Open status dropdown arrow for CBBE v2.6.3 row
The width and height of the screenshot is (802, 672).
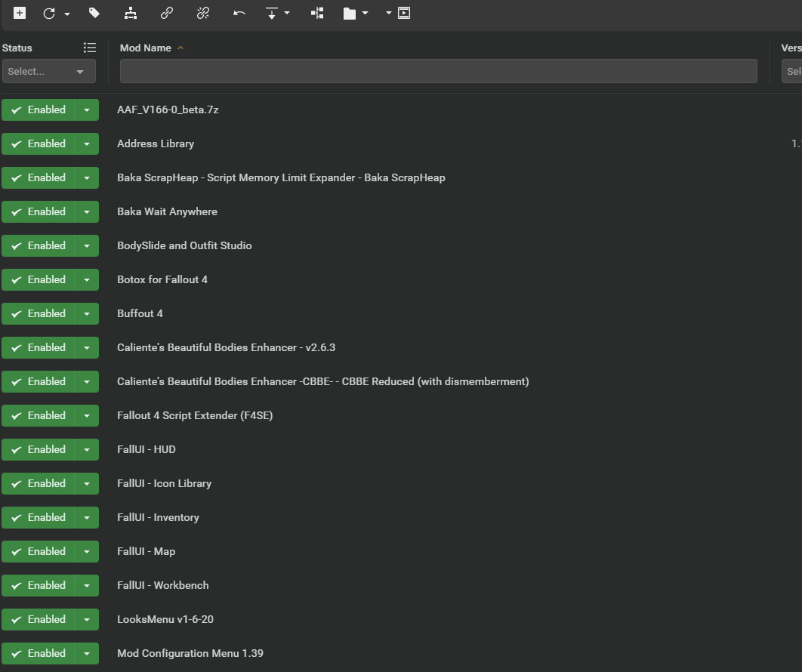click(x=87, y=348)
